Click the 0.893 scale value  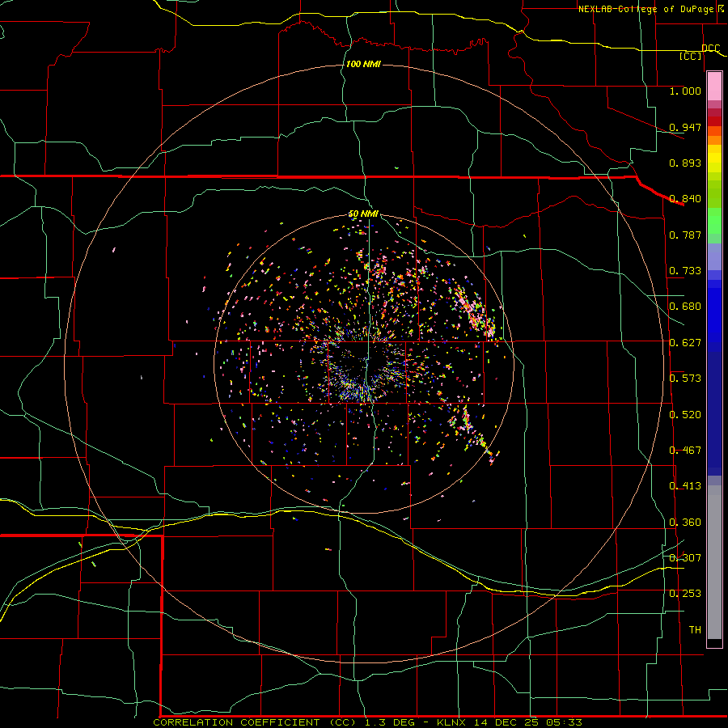tap(685, 163)
